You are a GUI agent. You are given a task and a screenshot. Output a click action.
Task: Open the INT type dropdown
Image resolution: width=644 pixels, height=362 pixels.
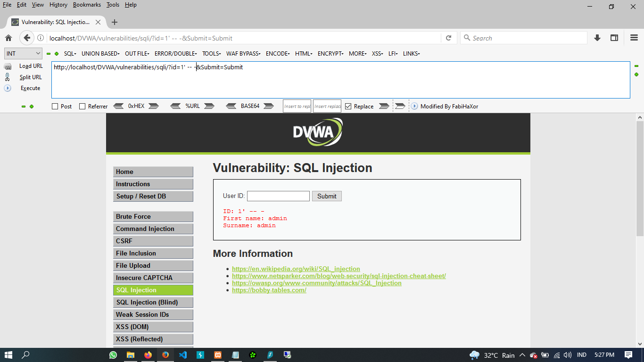click(x=23, y=54)
